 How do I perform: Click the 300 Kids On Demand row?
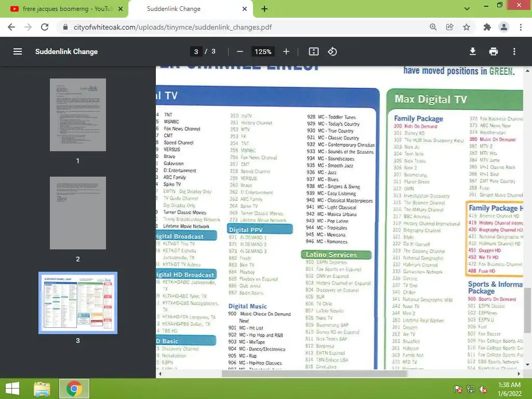(416, 126)
